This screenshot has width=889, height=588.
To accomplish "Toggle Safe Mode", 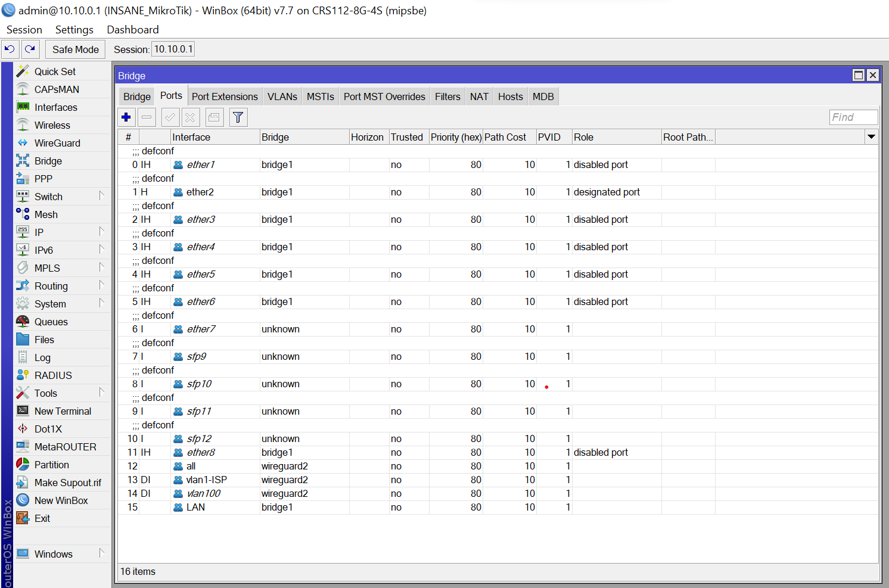I will 76,49.
